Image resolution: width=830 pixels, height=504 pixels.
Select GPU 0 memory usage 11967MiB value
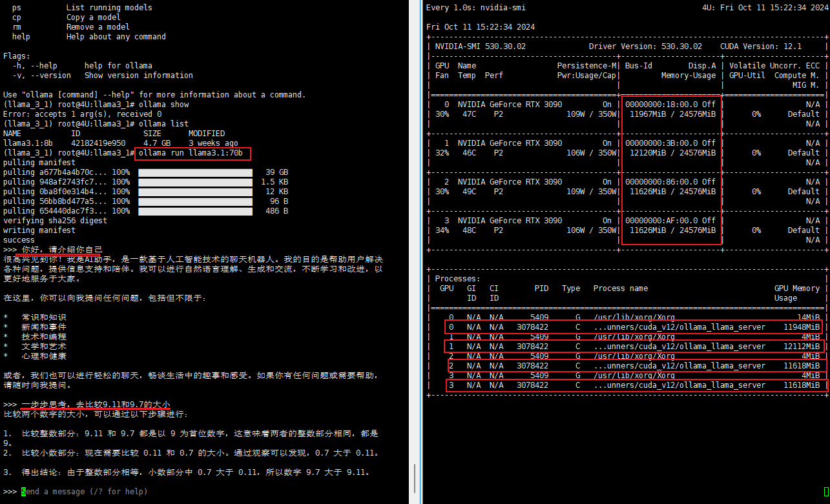(652, 114)
